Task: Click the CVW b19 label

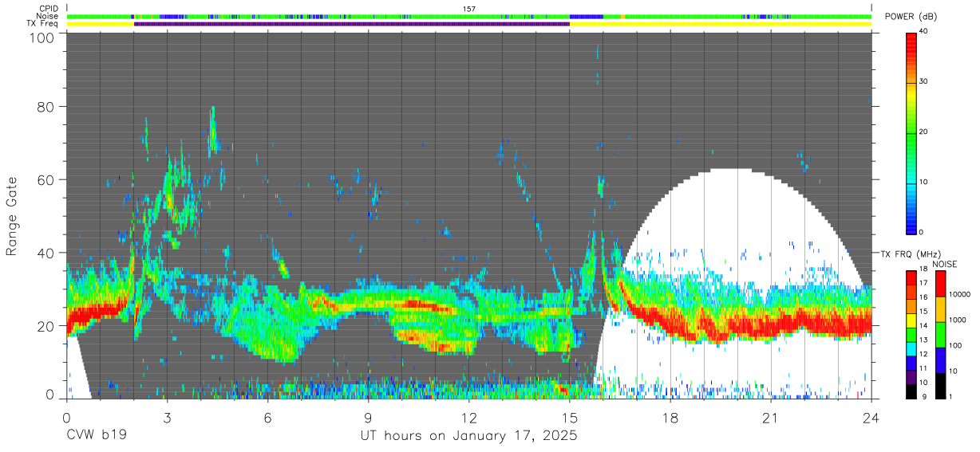Action: (96, 436)
